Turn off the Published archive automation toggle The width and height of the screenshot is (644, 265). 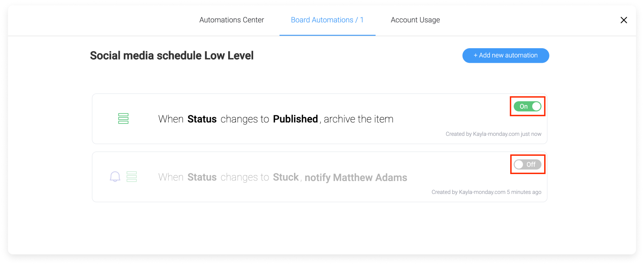[527, 106]
